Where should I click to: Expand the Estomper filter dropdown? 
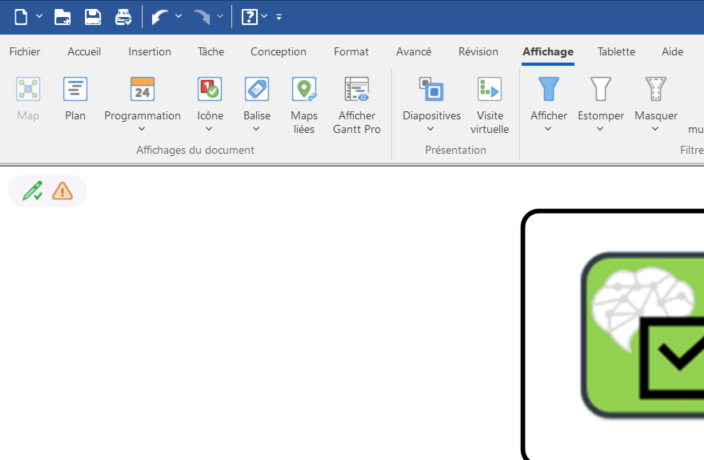600,129
